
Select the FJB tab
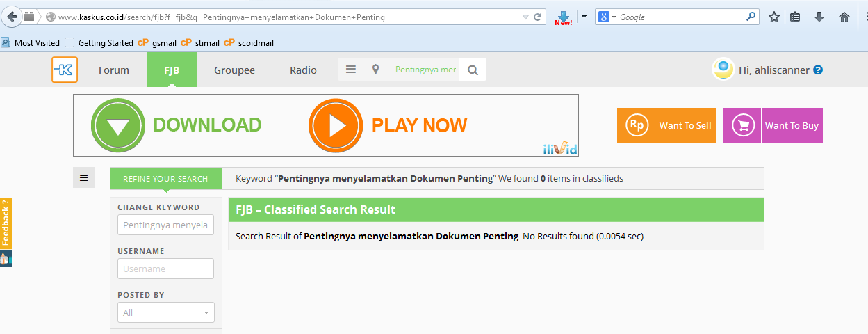172,70
